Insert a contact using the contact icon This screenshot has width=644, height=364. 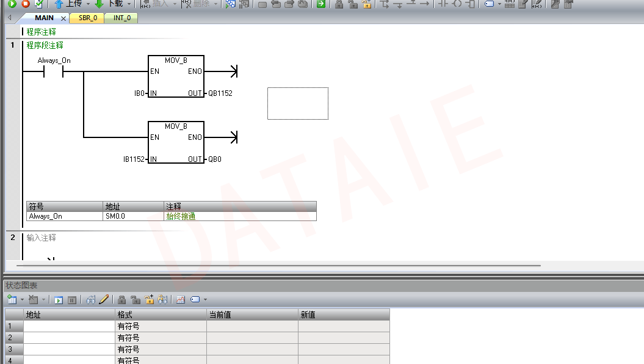point(443,4)
